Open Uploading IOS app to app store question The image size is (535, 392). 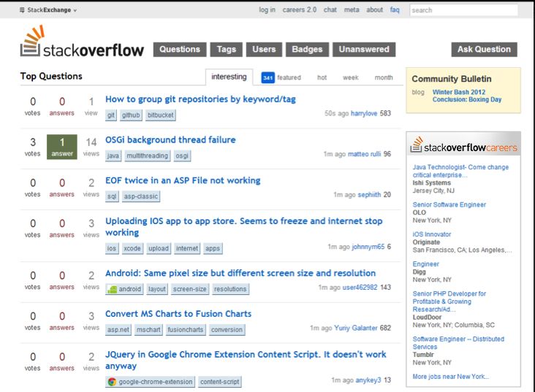tap(243, 227)
